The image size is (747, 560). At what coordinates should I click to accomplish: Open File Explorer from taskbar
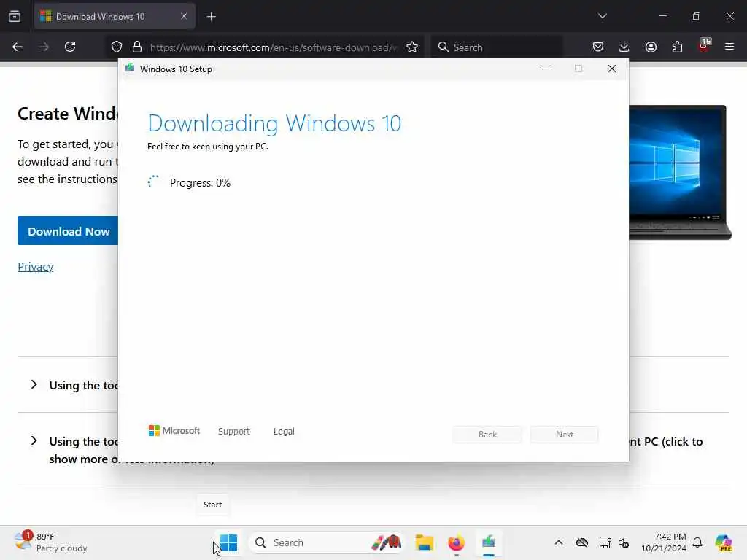pyautogui.click(x=424, y=542)
